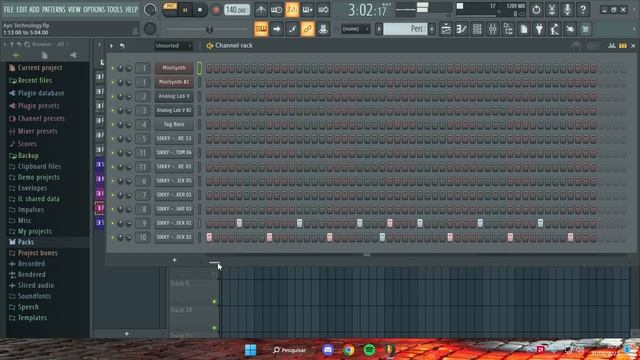This screenshot has height=360, width=640.
Task: Open the EDIT menu
Action: click(22, 9)
